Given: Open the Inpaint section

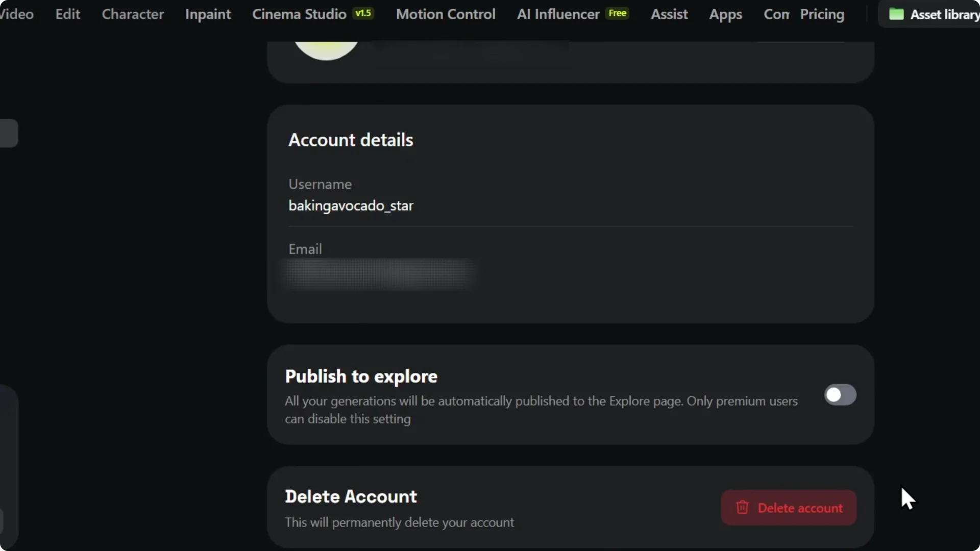Looking at the screenshot, I should (208, 14).
